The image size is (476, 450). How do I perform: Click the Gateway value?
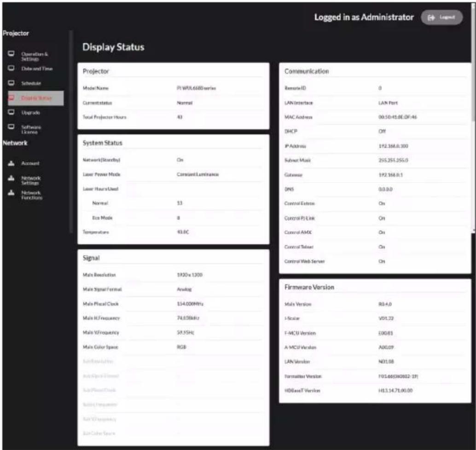coord(390,175)
